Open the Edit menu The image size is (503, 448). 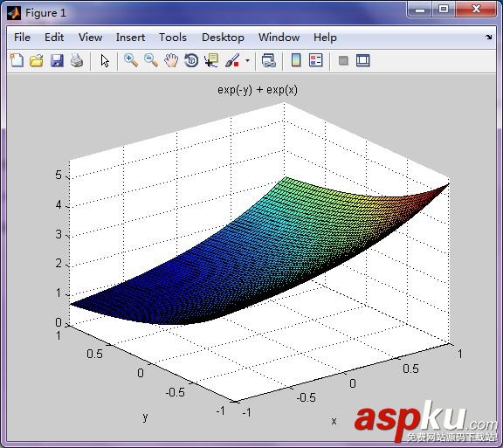[54, 38]
